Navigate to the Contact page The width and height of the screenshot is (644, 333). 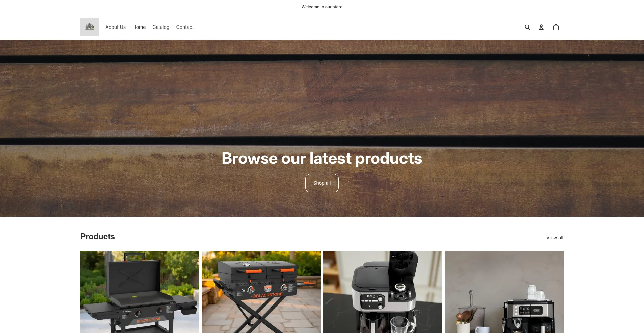[185, 27]
